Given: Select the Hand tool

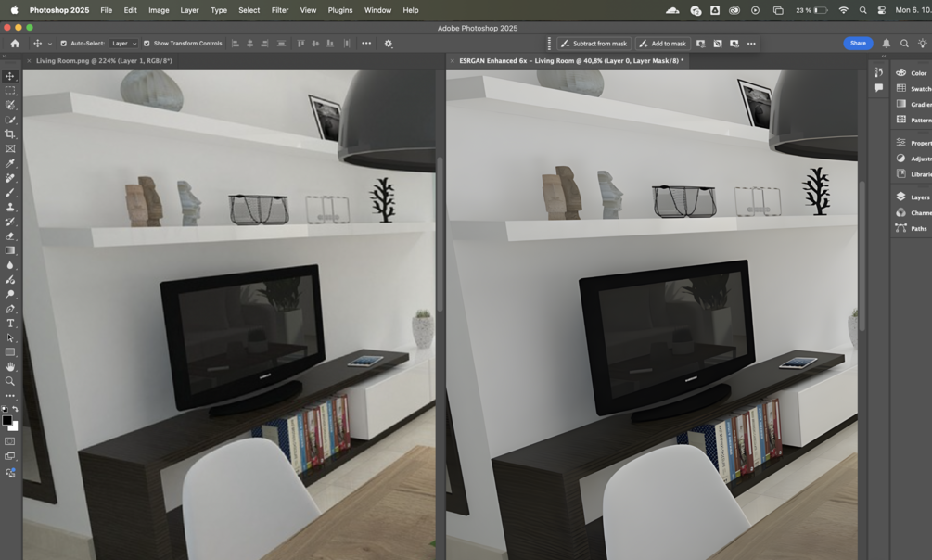Looking at the screenshot, I should point(10,367).
